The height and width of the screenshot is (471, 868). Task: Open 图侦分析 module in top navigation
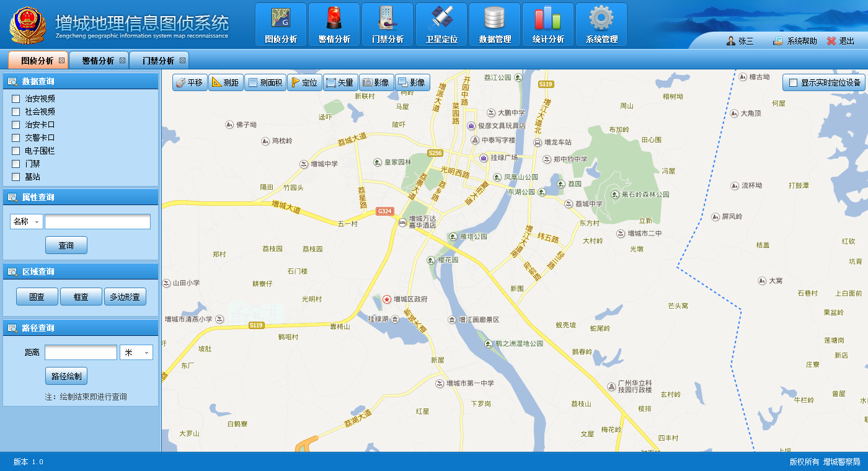[x=281, y=24]
